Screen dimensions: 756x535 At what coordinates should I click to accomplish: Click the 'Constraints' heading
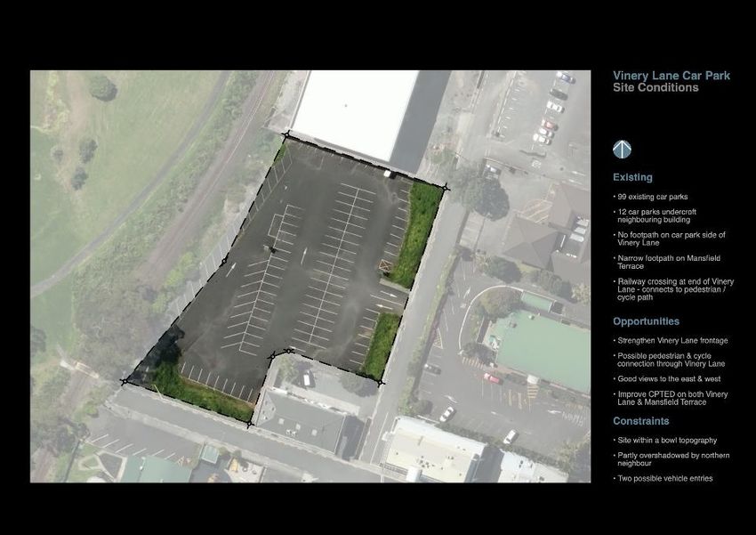pos(640,421)
